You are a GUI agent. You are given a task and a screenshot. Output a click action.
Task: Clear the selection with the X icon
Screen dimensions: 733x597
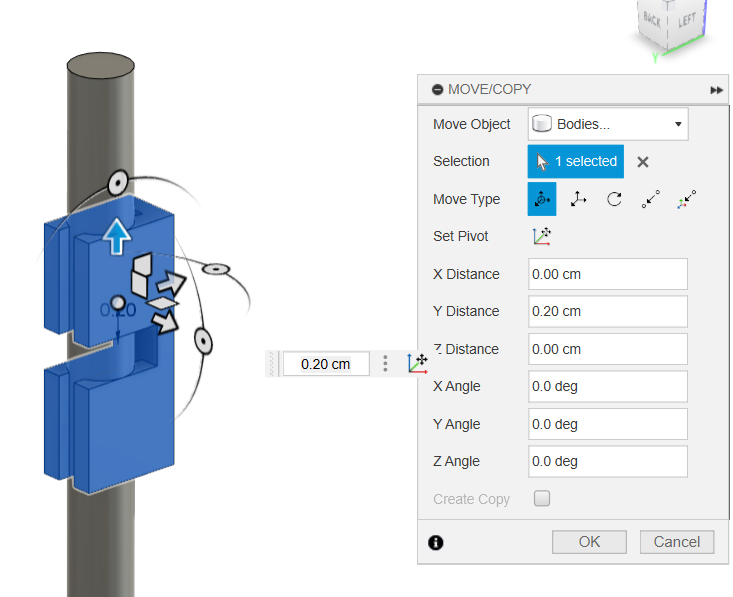point(643,162)
